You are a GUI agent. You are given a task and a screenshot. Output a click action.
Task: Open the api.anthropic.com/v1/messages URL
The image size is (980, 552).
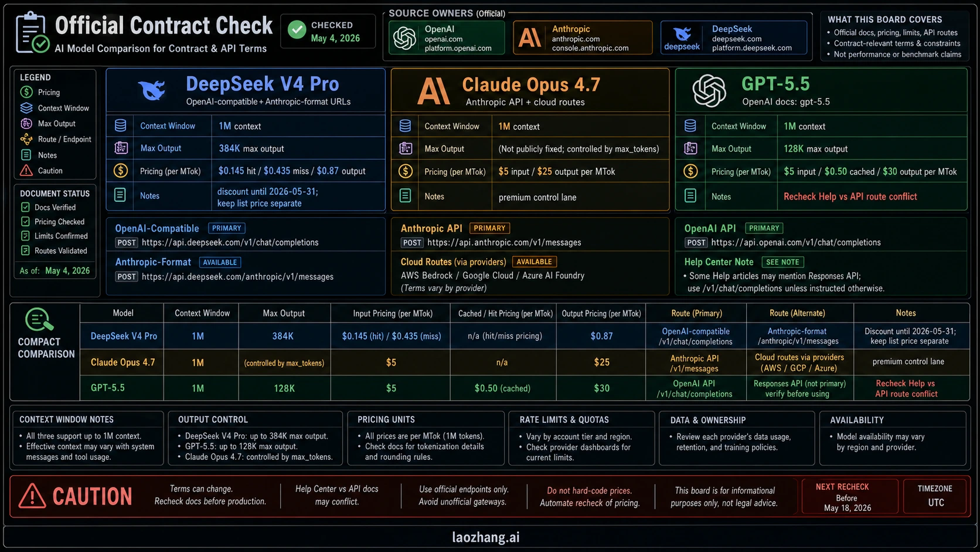click(504, 242)
